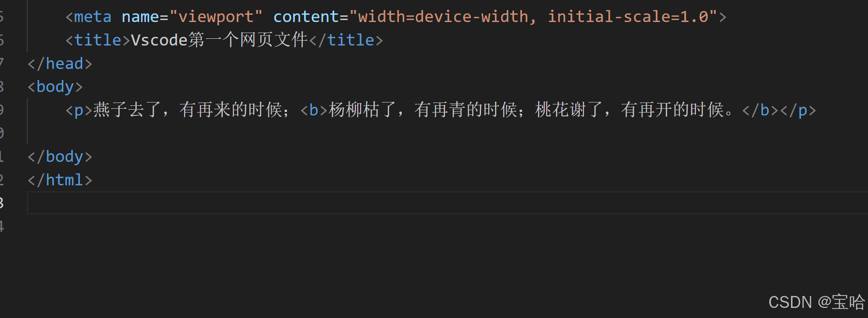
Task: Click the content attribute name
Action: point(306,17)
